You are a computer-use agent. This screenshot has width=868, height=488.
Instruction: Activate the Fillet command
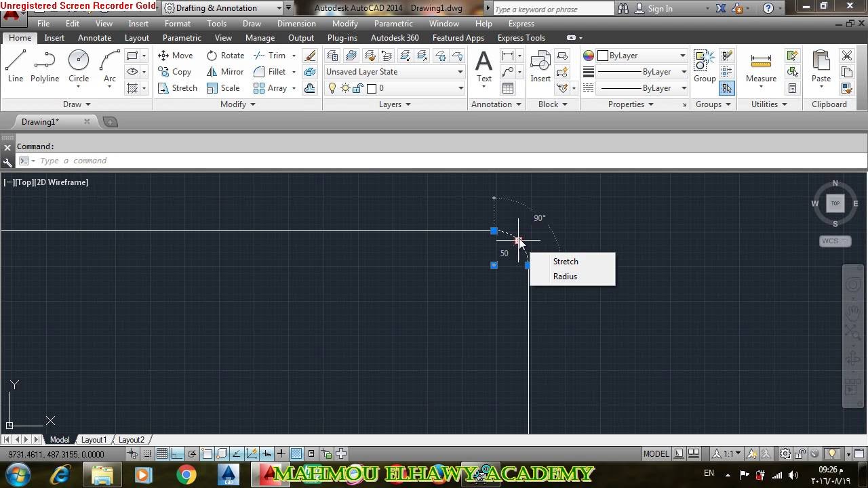tap(270, 72)
